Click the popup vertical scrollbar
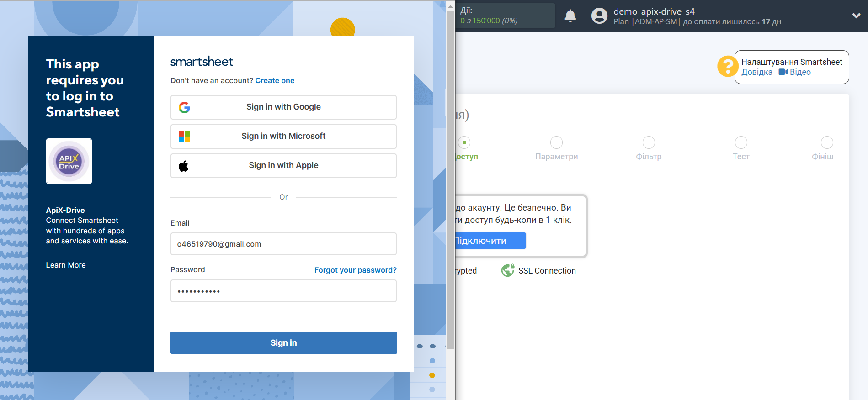 point(450,180)
